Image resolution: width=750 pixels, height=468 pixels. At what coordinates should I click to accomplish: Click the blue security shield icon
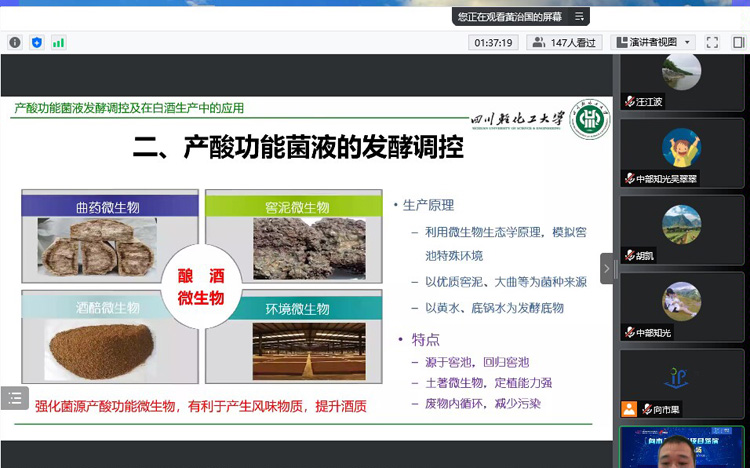37,43
